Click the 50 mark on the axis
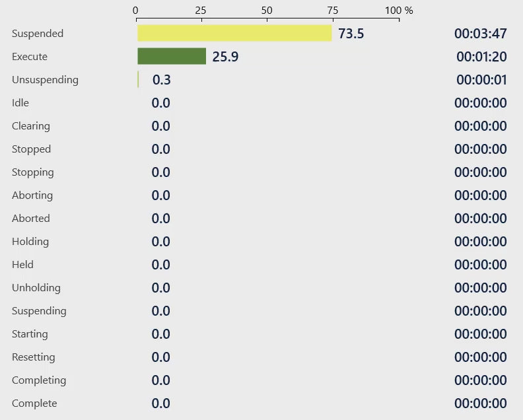523x420 pixels. [267, 11]
